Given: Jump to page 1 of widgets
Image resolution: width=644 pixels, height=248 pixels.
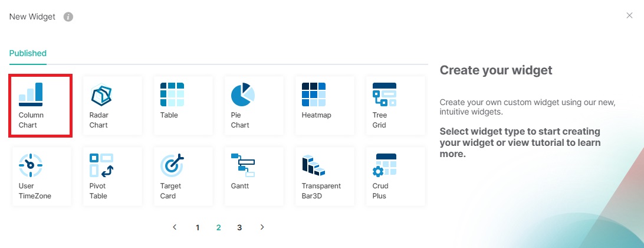Looking at the screenshot, I should tap(198, 227).
